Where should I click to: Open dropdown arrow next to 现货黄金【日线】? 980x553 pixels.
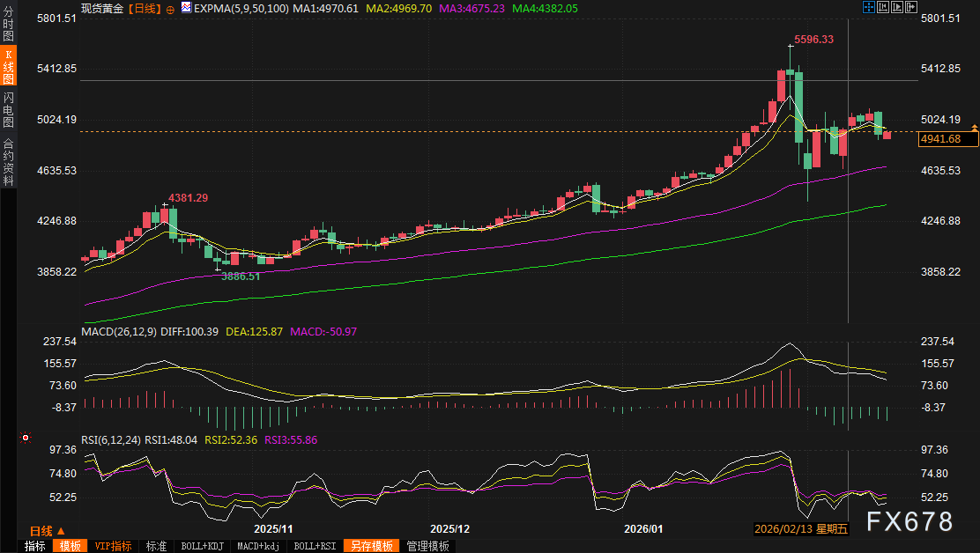pos(169,8)
